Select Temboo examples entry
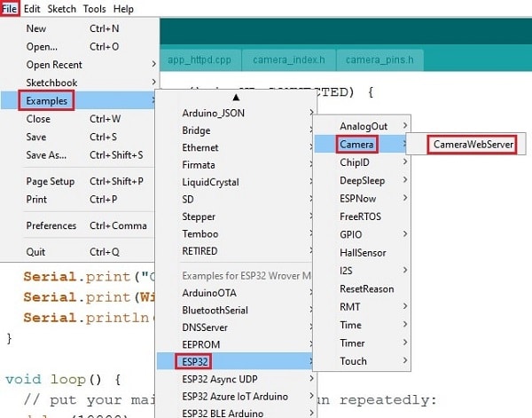Screen dimensions: 532x418 point(236,234)
